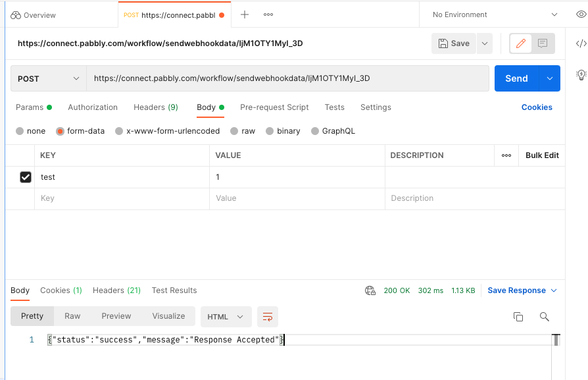The image size is (588, 380).
Task: Expand the No Environment dropdown
Action: click(x=494, y=14)
